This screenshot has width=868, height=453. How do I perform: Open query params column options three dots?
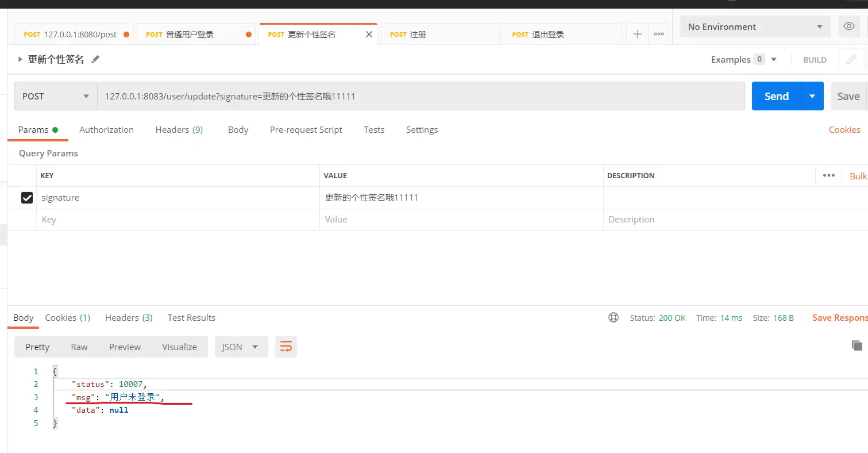pyautogui.click(x=828, y=175)
